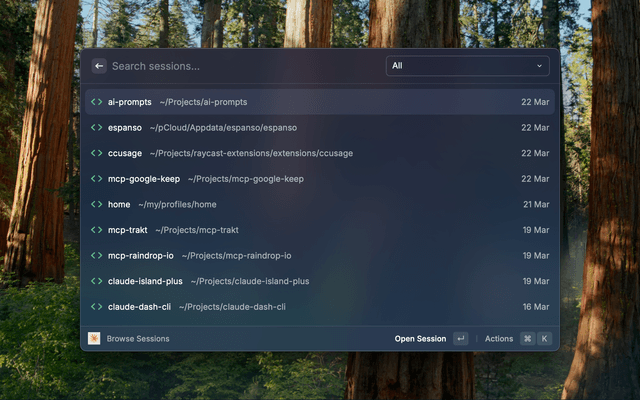Click the K shortcut key badge
This screenshot has width=640, height=400.
[x=544, y=338]
